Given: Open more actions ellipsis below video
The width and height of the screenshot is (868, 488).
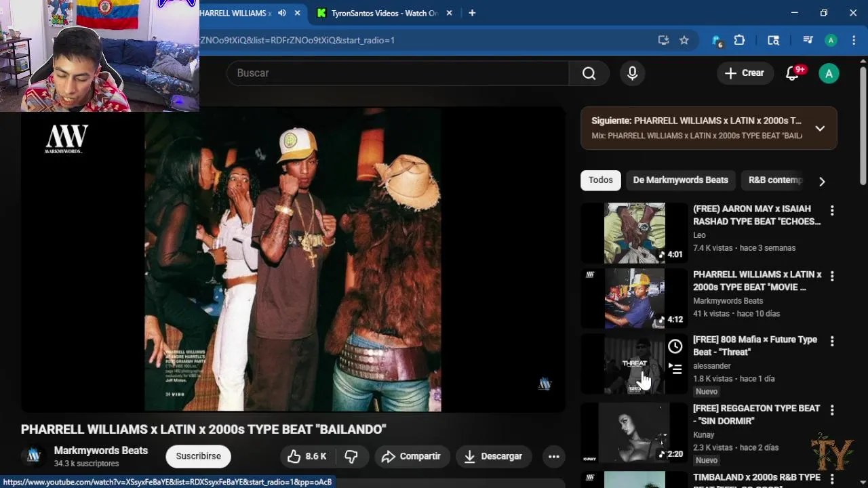Looking at the screenshot, I should tap(553, 456).
